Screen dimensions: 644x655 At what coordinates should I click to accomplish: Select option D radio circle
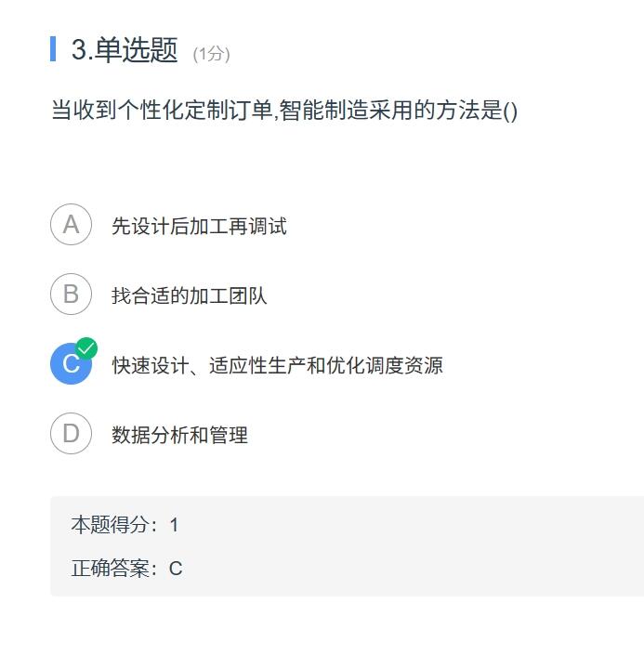click(71, 434)
